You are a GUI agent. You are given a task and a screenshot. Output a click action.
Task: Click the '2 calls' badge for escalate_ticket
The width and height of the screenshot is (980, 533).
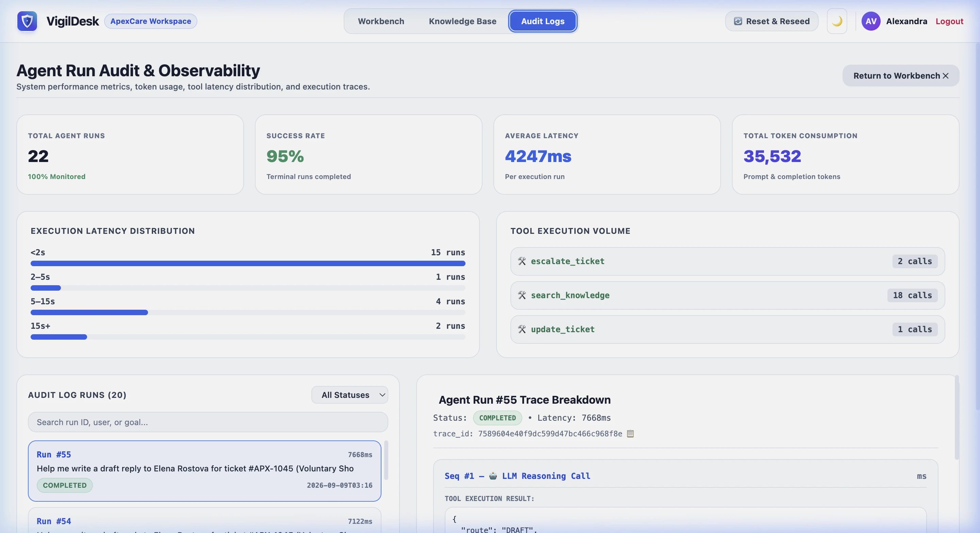click(x=915, y=261)
